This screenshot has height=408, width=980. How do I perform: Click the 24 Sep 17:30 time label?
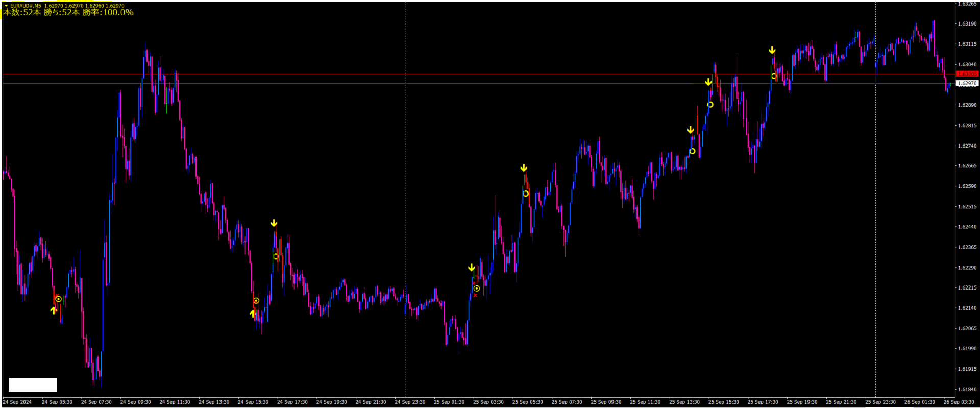[x=292, y=402]
